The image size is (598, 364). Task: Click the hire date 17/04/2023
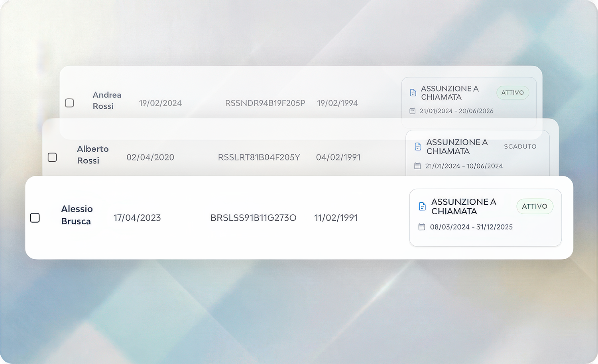point(137,218)
